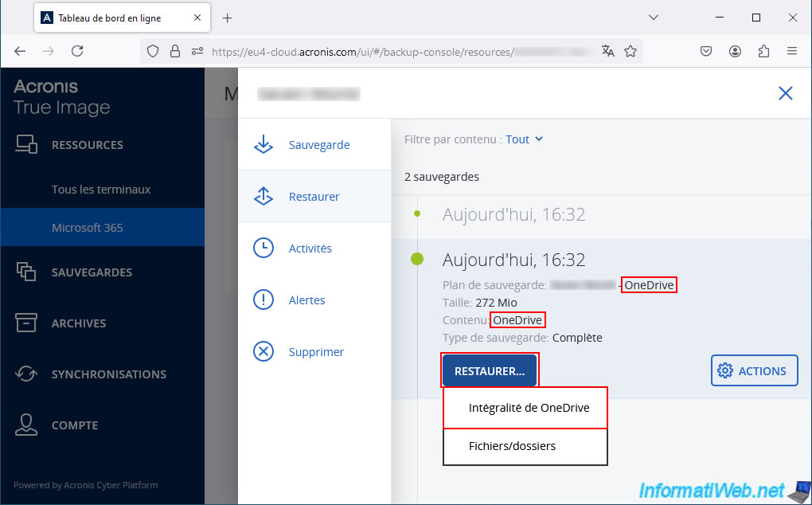Select Microsoft 365 in the sidebar

(x=103, y=227)
